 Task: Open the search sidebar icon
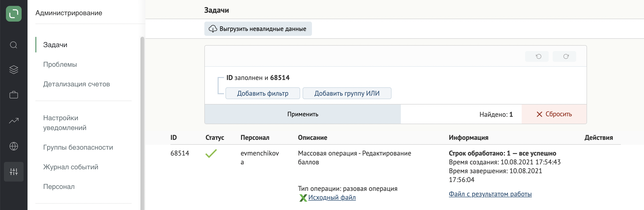click(x=14, y=45)
